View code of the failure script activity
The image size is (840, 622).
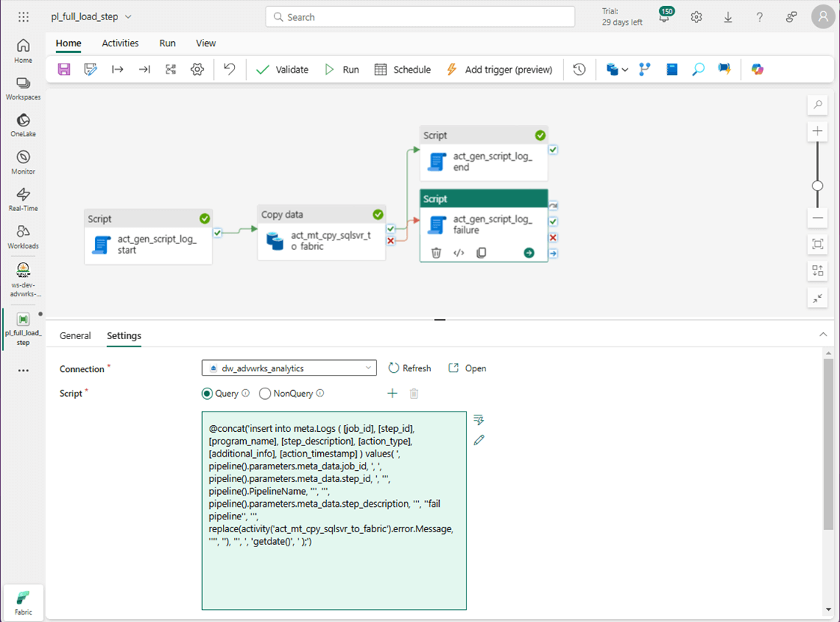coord(459,252)
